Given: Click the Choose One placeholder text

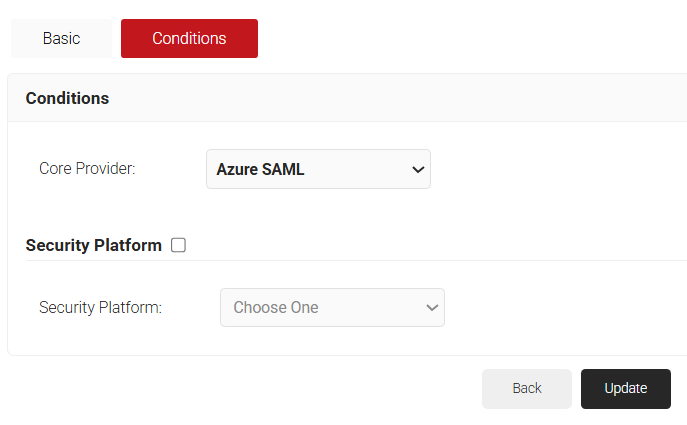Looking at the screenshot, I should tap(276, 308).
